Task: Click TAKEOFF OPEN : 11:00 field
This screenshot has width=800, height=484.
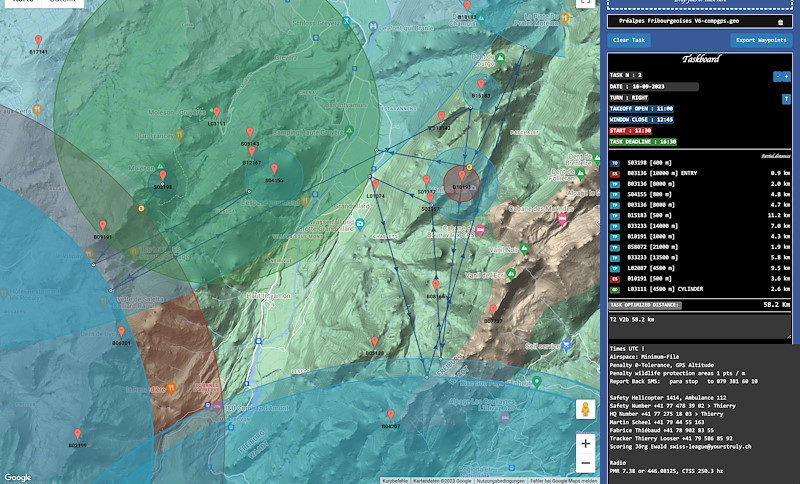Action: coord(641,109)
